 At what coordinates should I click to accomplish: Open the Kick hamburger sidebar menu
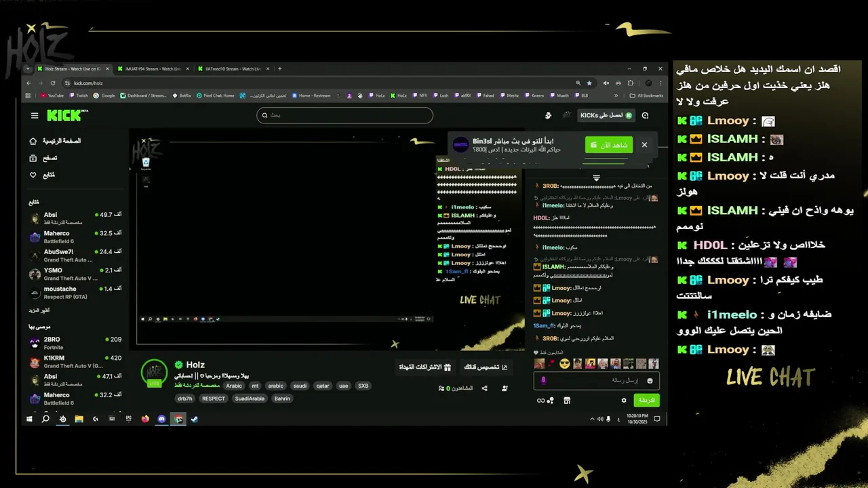35,116
